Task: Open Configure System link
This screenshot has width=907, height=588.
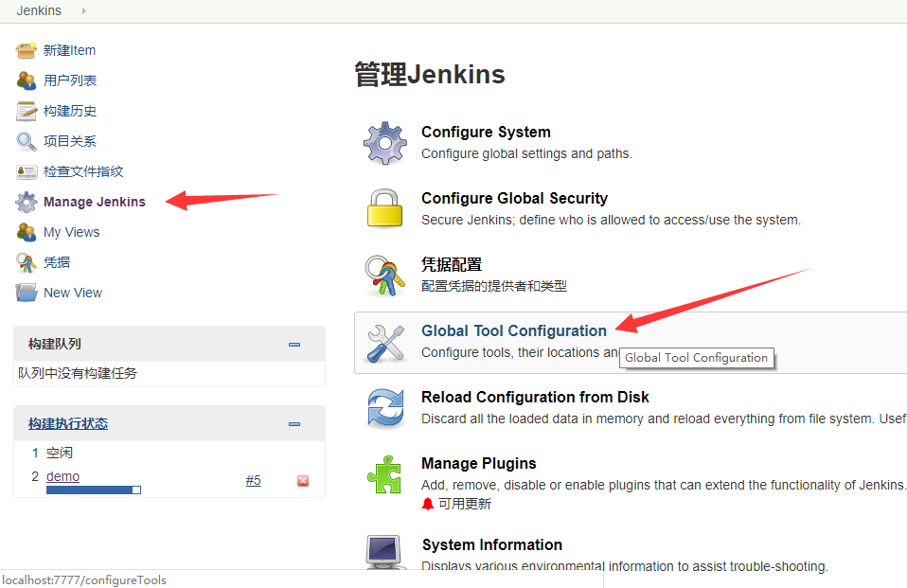Action: [x=486, y=132]
